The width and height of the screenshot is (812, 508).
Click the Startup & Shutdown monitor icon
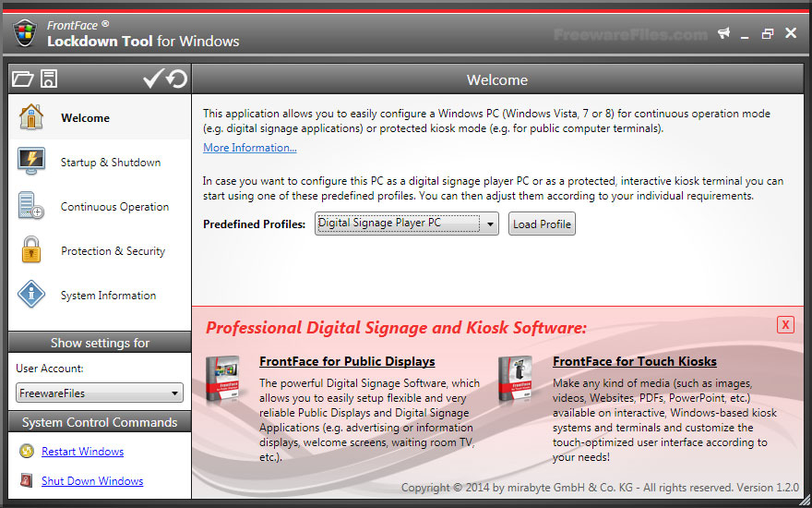pos(31,162)
